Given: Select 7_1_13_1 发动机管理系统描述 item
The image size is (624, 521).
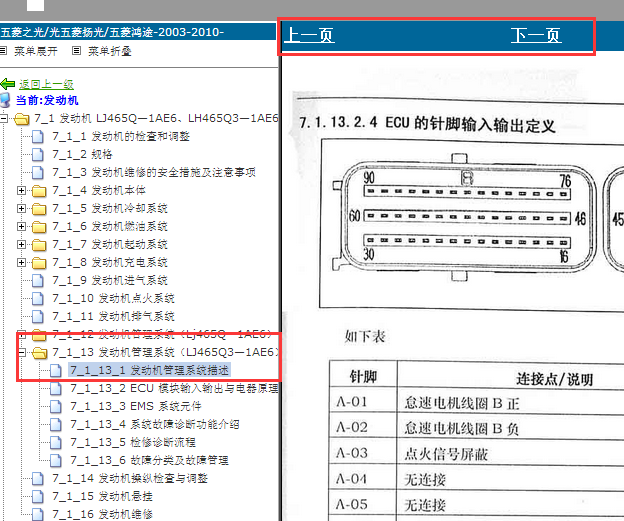Looking at the screenshot, I should 150,370.
